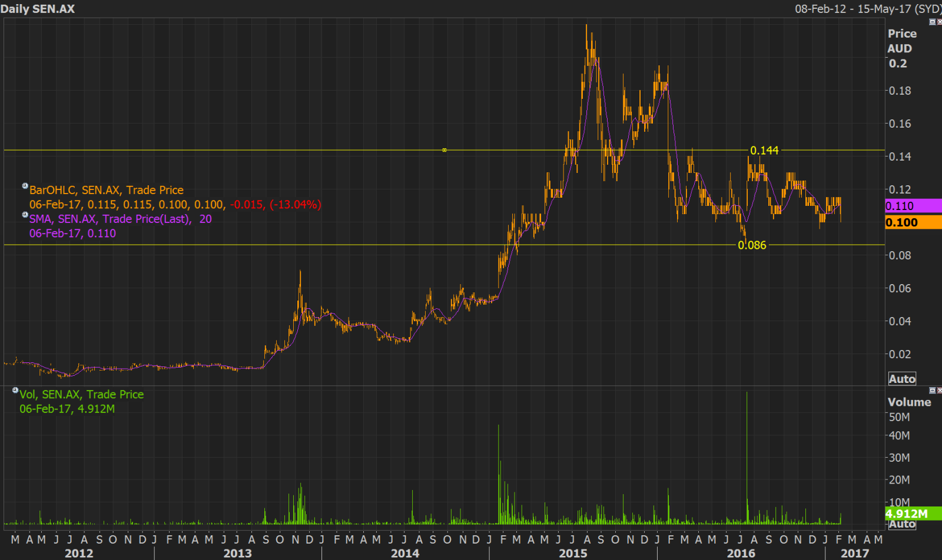The height and width of the screenshot is (560, 942).
Task: Click the 2012 year label on time axis
Action: [x=79, y=554]
